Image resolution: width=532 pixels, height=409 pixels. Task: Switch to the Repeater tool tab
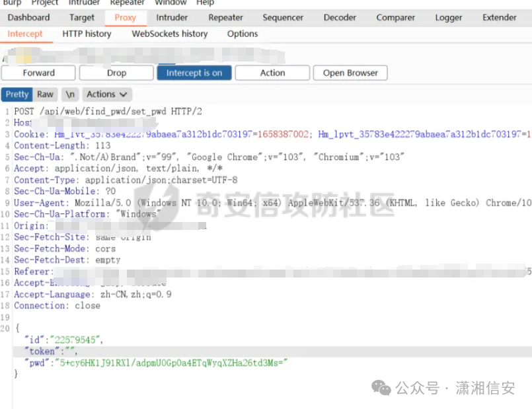click(x=225, y=18)
